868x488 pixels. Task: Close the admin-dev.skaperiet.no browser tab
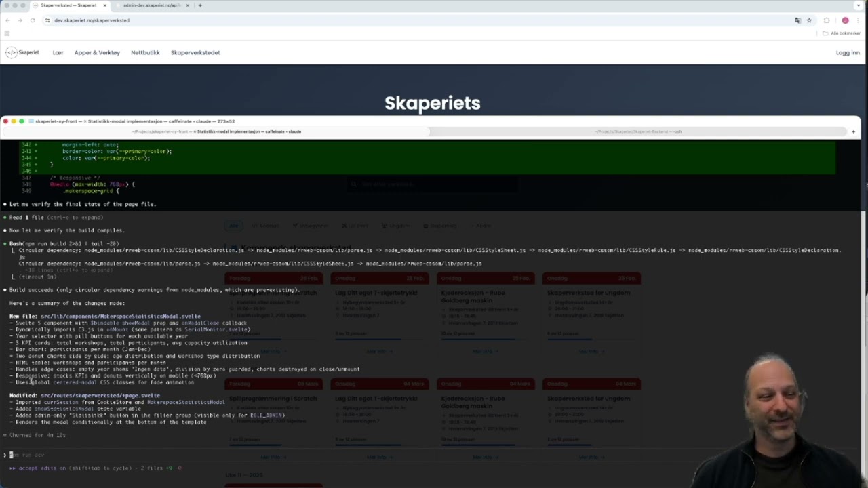(x=188, y=5)
